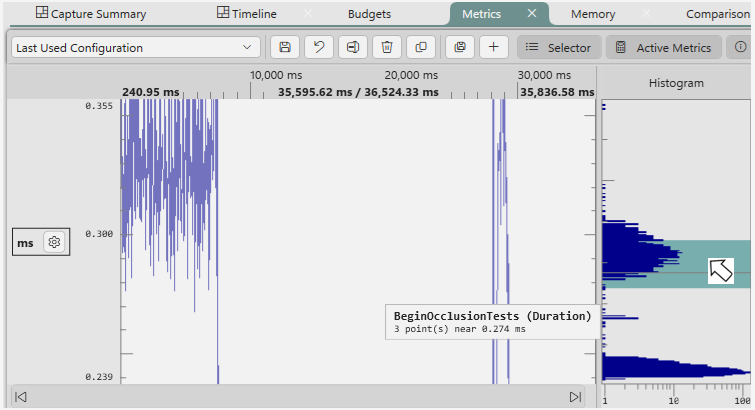Click the horizontal scrollbar track under the graph
The width and height of the screenshot is (755, 410).
298,397
